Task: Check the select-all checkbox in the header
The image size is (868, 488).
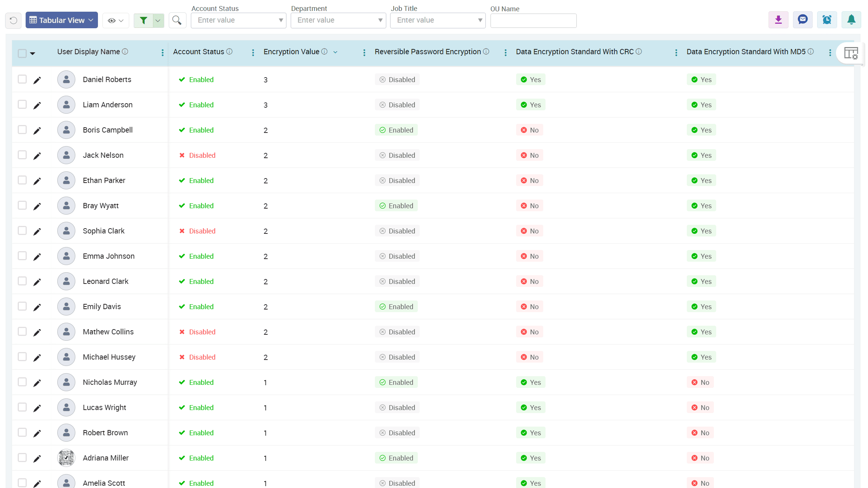Action: 22,53
